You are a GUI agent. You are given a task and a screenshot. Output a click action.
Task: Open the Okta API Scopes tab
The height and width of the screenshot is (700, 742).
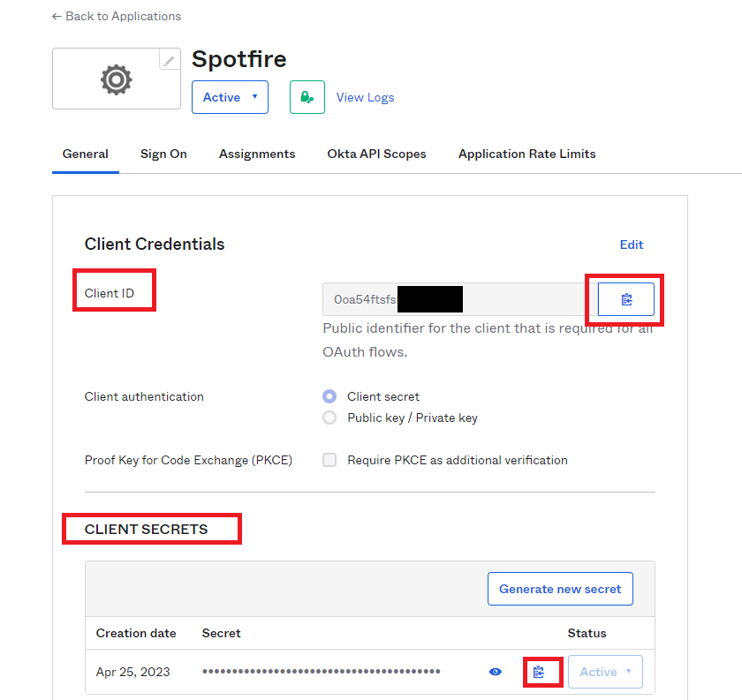point(376,154)
